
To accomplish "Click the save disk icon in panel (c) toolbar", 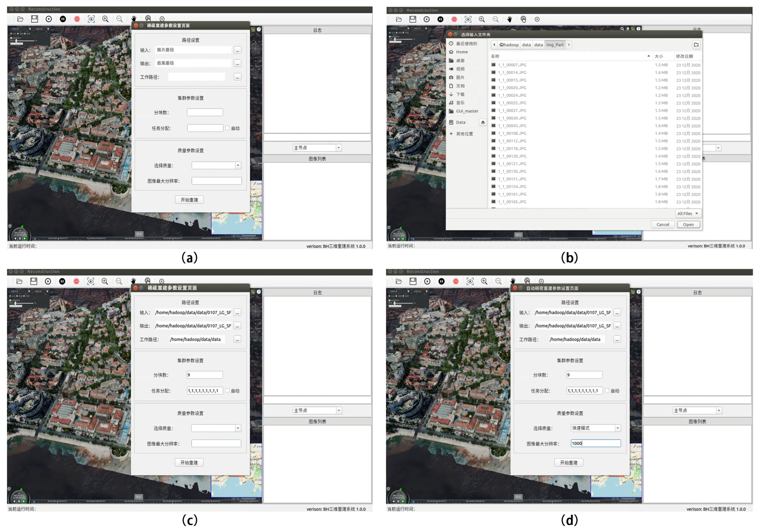I will coord(33,281).
